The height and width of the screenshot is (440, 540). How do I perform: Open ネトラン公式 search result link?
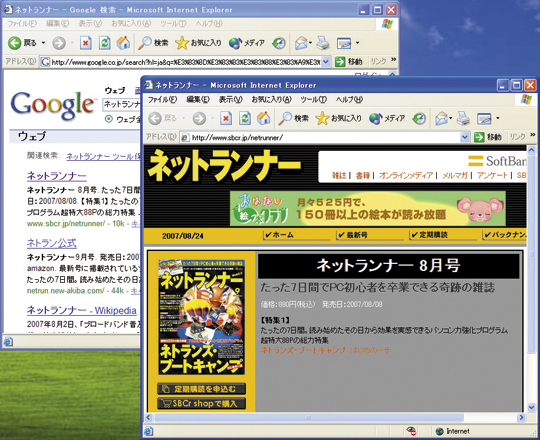(x=52, y=243)
